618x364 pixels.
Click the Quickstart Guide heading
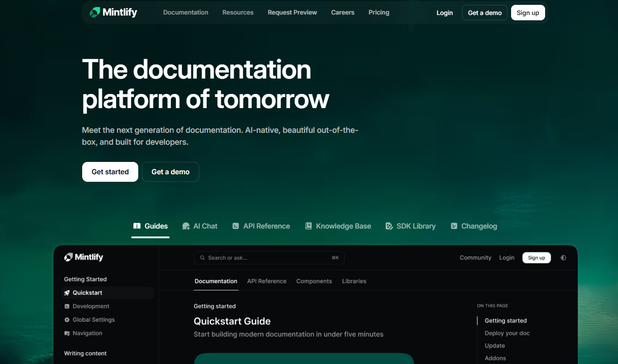232,321
